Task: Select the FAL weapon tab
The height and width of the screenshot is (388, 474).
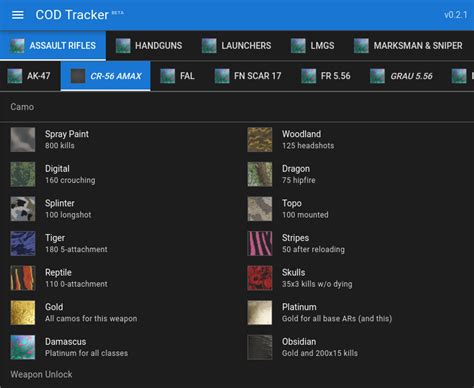Action: (178, 76)
